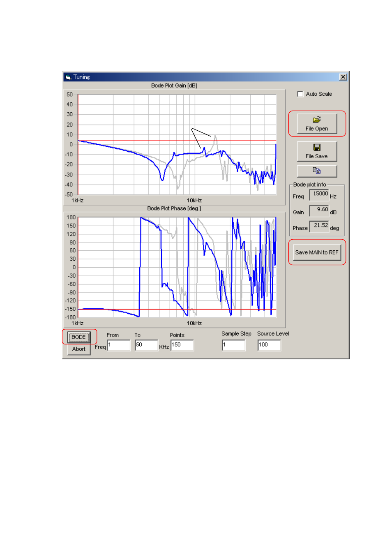Click the Tuning window title icon

click(68, 77)
